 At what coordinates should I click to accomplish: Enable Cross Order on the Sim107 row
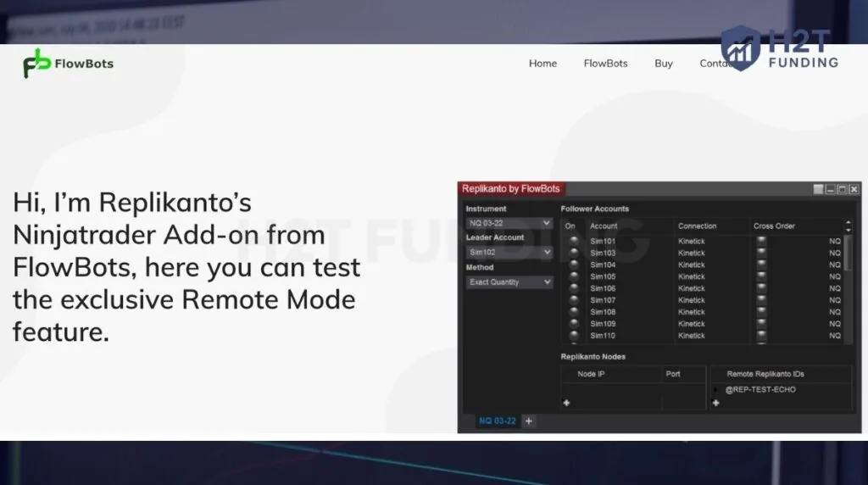pyautogui.click(x=762, y=300)
